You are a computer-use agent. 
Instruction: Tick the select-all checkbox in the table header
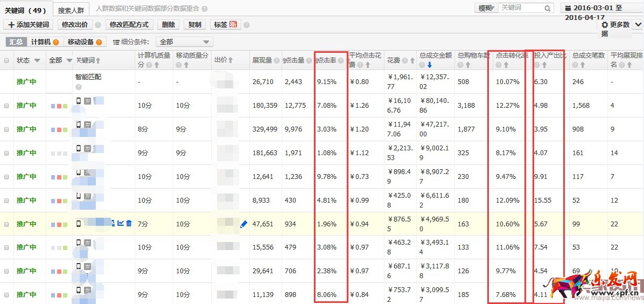tap(7, 60)
